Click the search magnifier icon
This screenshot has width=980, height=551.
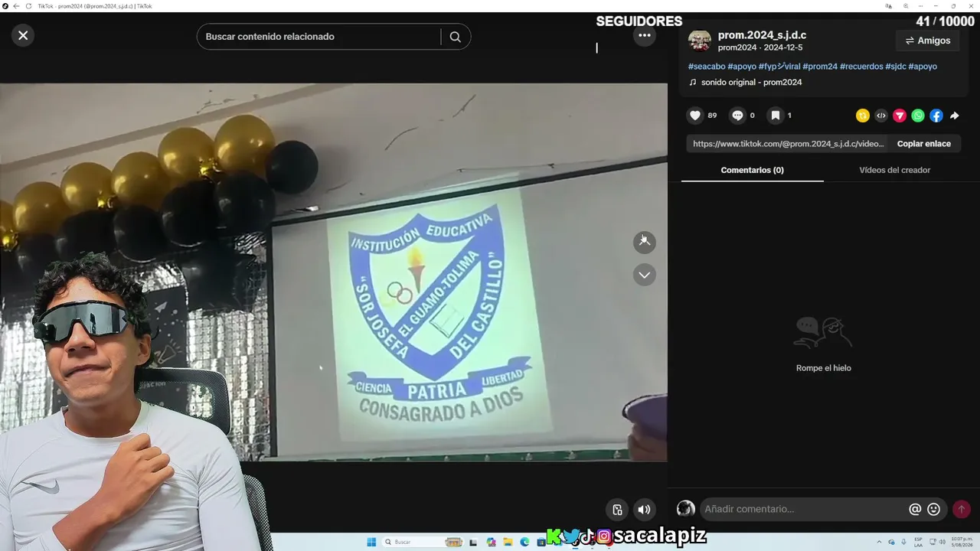[456, 37]
